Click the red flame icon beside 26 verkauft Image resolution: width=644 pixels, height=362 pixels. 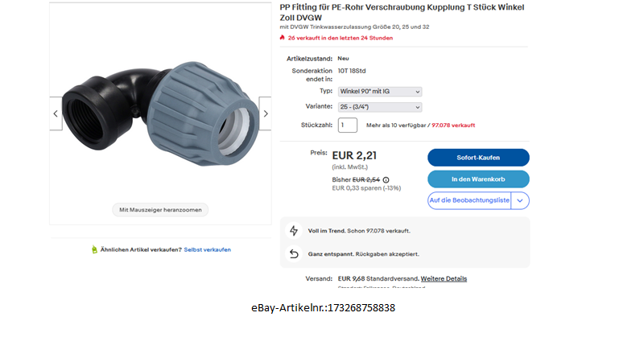pos(283,38)
